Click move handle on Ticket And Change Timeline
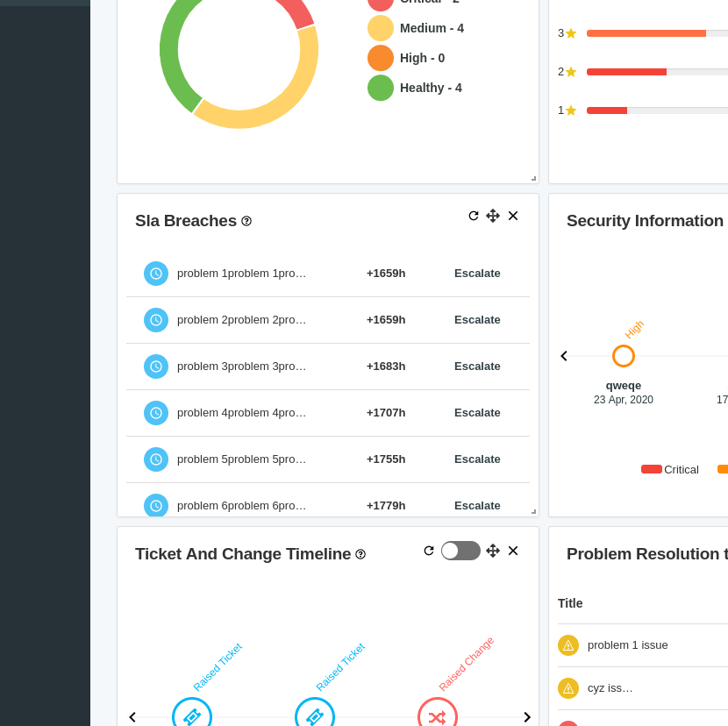The height and width of the screenshot is (726, 728). [493, 551]
